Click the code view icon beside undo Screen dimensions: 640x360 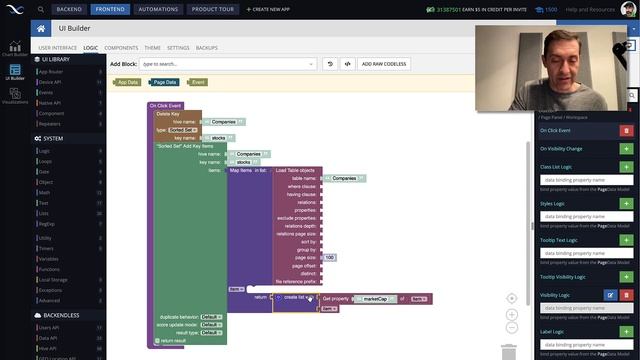(x=348, y=64)
